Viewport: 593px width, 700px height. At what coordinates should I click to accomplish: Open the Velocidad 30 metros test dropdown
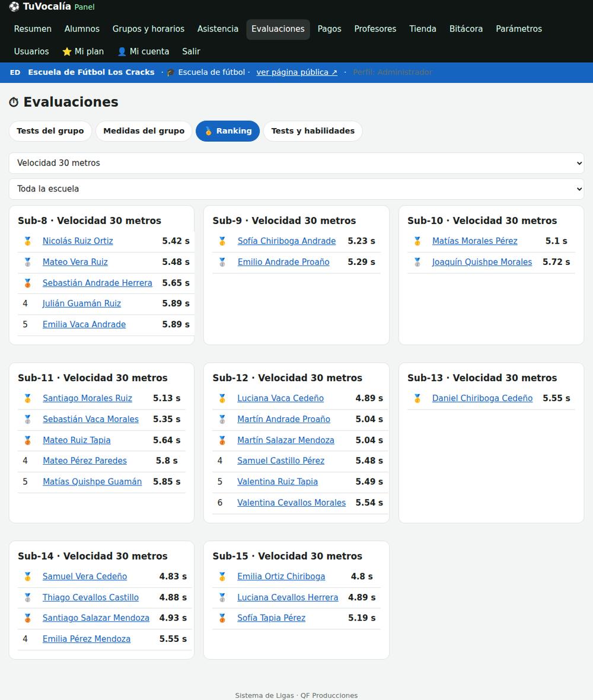point(296,163)
